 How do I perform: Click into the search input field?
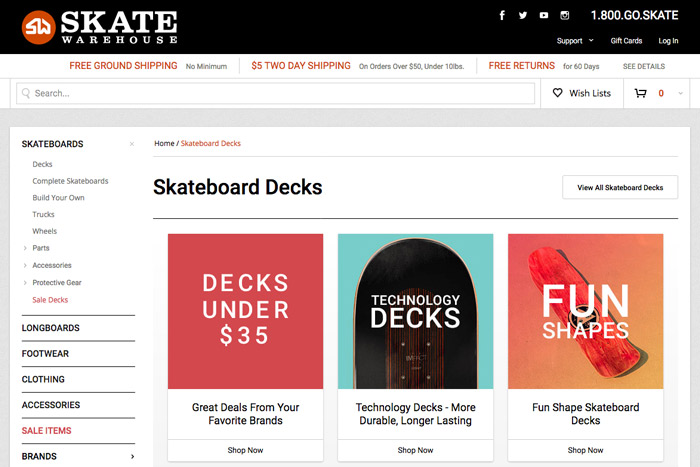click(x=280, y=93)
